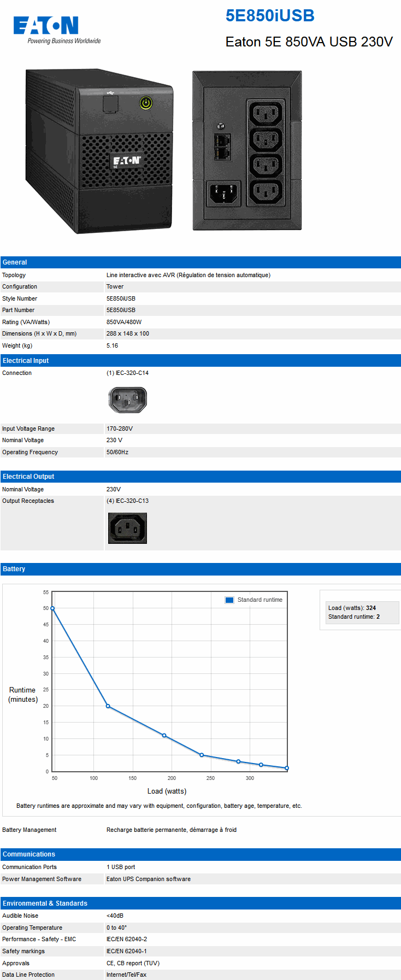The height and width of the screenshot is (980, 401).
Task: Select the 'Eaton 5E 850VA USB 230V' subtitle
Action: click(309, 42)
